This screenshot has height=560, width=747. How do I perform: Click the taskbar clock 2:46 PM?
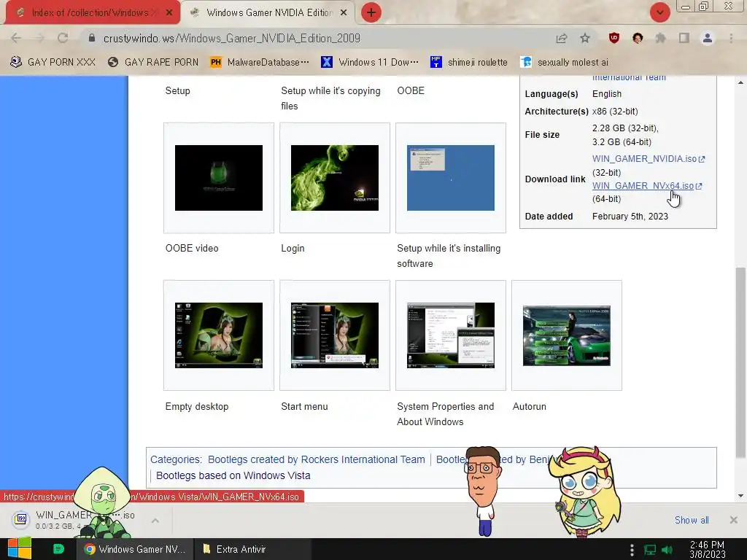707,549
